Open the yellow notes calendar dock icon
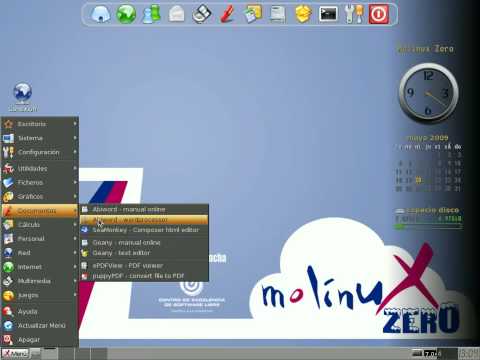The height and width of the screenshot is (360, 480). (253, 14)
